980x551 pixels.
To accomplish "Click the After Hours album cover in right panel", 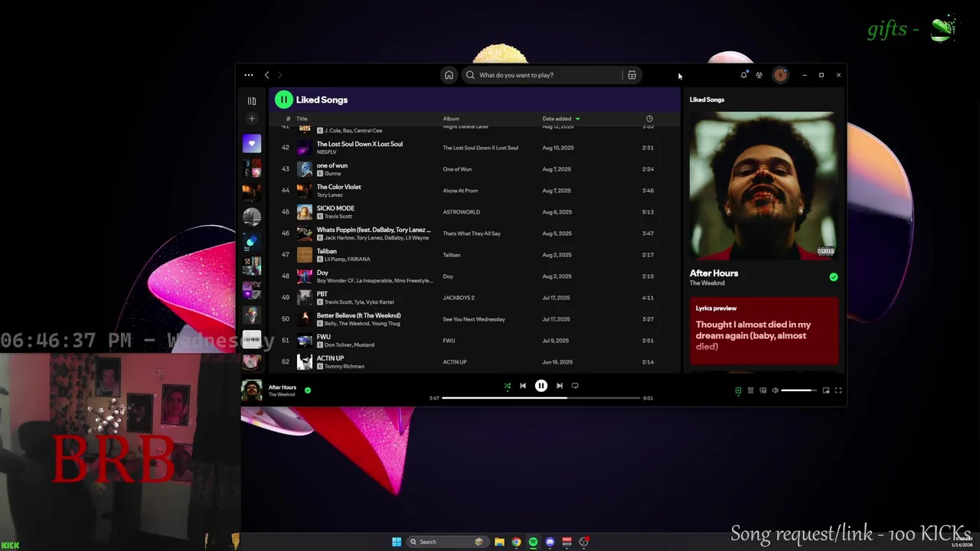I will [x=763, y=185].
